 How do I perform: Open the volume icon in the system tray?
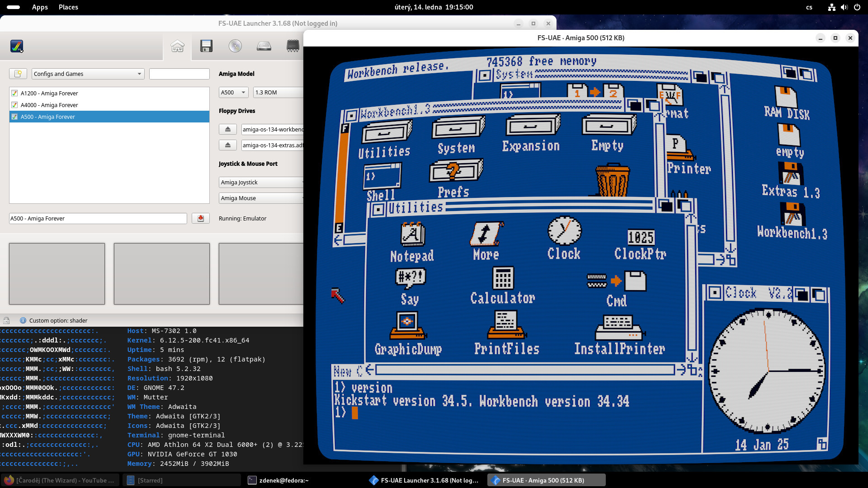(x=844, y=7)
